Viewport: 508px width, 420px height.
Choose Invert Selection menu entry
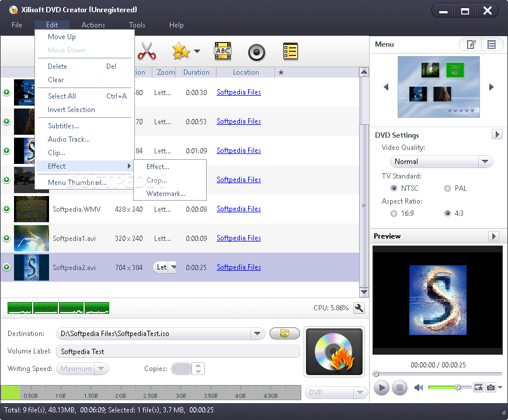(85, 109)
